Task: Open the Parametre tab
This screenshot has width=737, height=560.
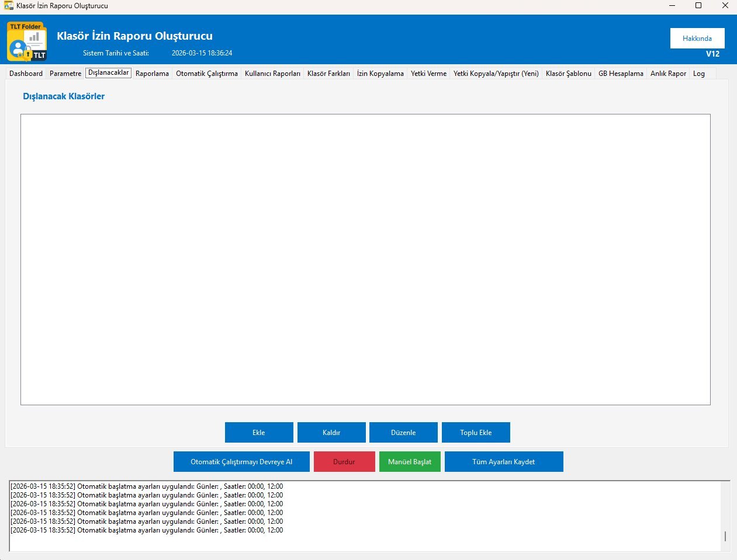Action: click(65, 74)
